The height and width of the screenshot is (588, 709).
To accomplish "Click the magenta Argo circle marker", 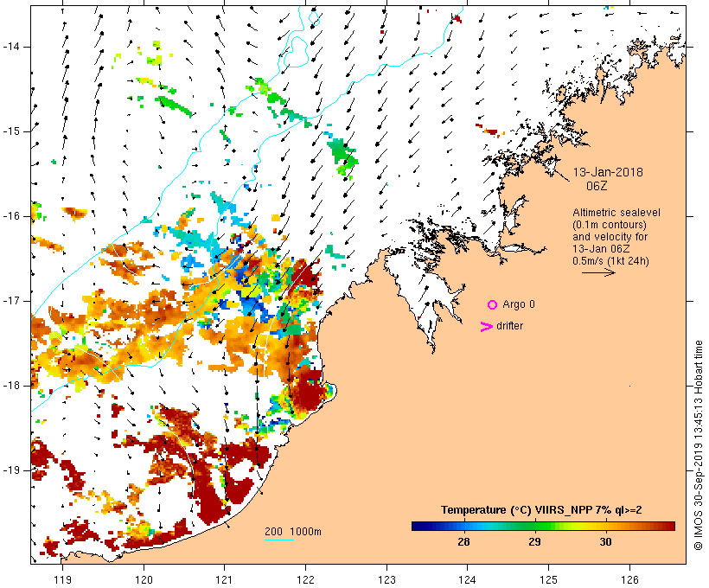I will pos(493,305).
